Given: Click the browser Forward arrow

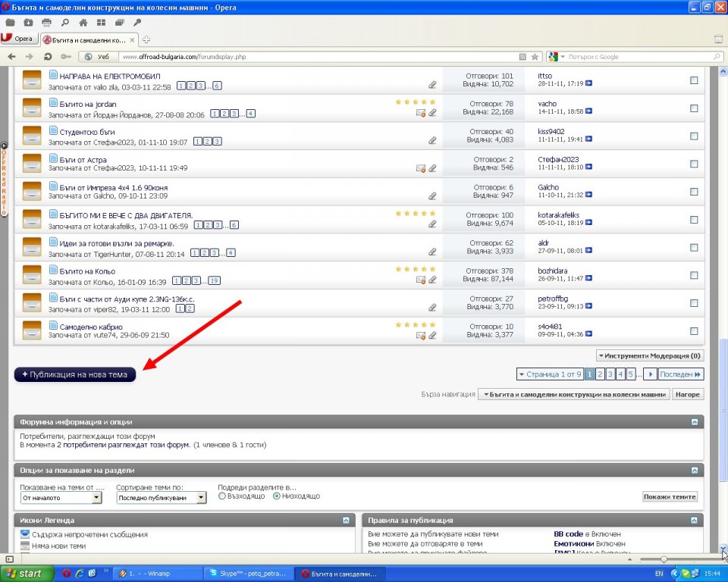Looking at the screenshot, I should pos(30,57).
